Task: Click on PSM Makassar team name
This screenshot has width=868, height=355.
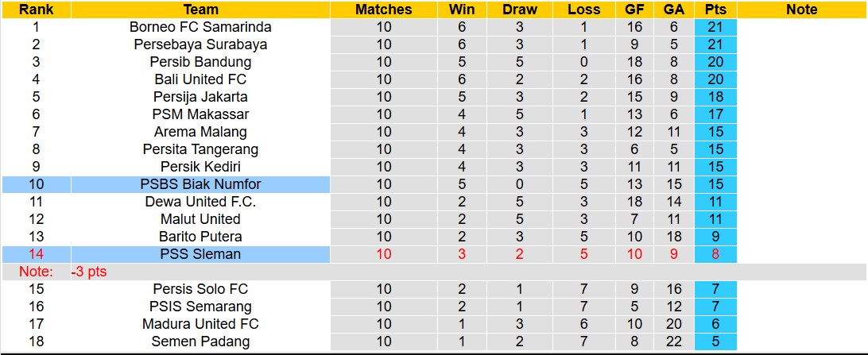Action: (200, 114)
